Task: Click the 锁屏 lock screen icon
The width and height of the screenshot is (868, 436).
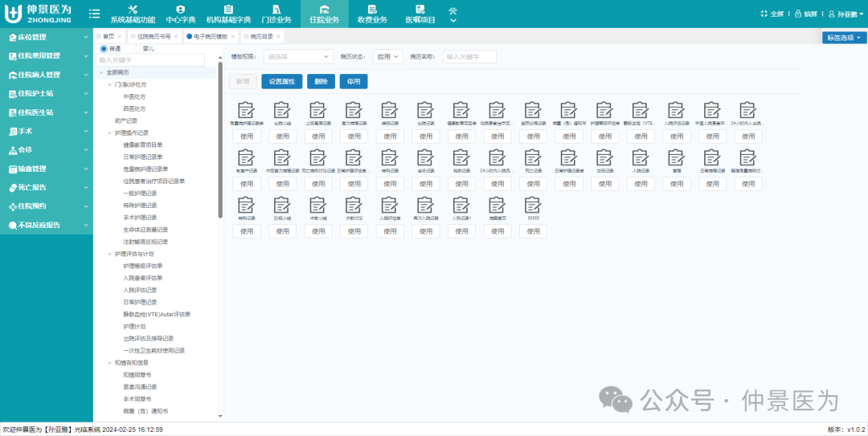Action: [798, 14]
